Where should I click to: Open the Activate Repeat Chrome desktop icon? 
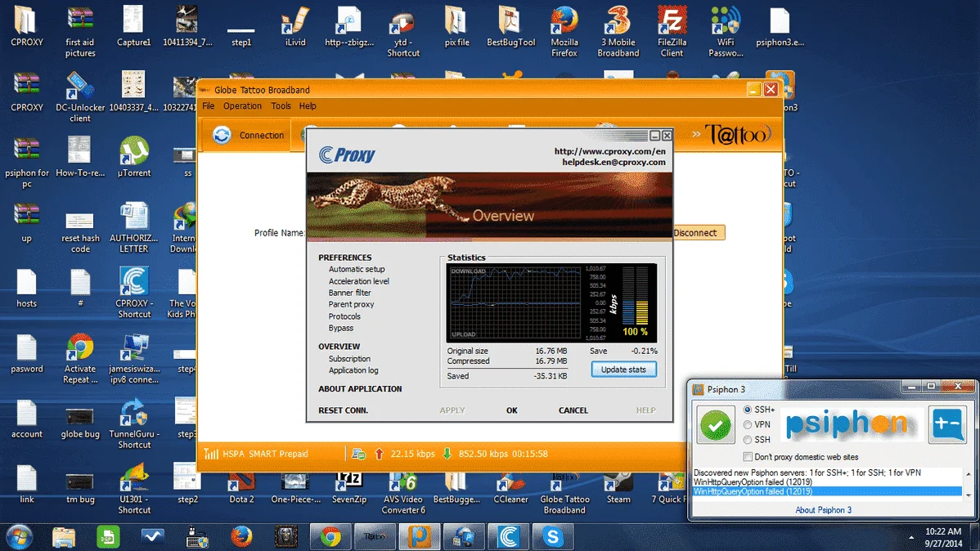pos(80,357)
